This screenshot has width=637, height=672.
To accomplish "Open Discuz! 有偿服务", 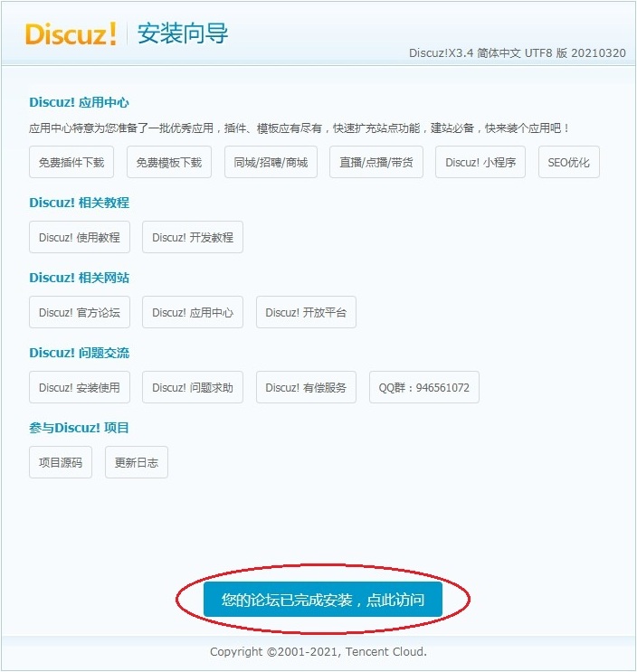I will (x=306, y=387).
